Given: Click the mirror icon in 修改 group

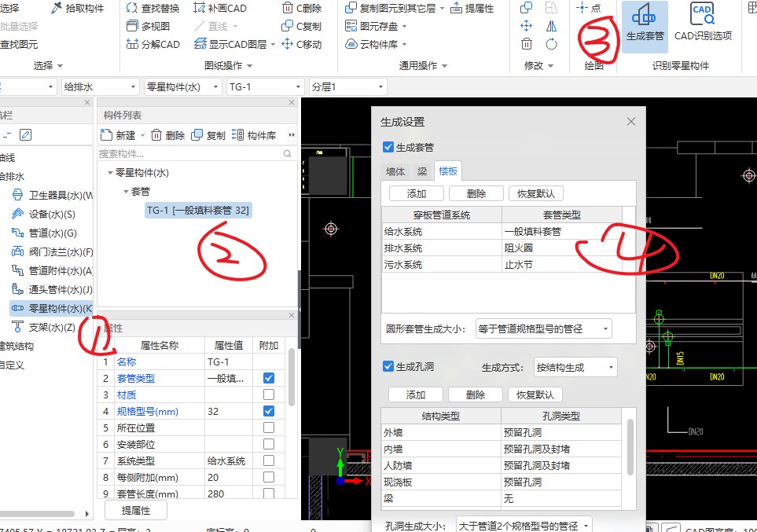Looking at the screenshot, I should coord(551,26).
